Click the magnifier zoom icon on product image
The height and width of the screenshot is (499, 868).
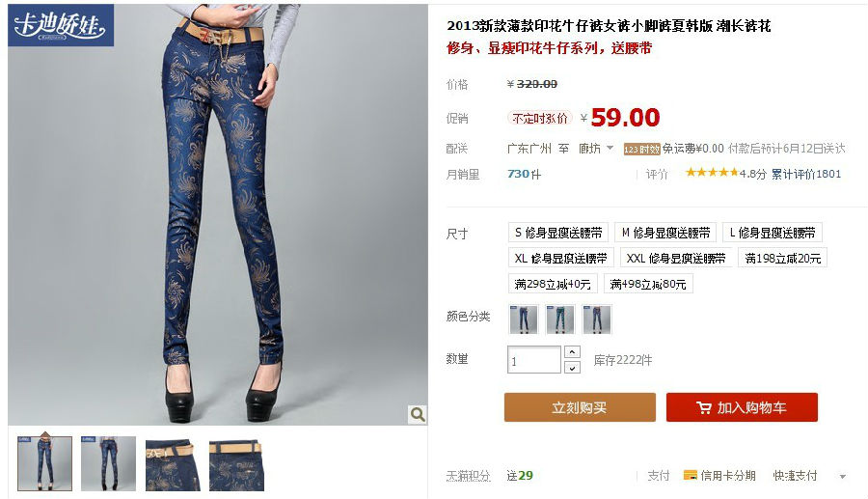tap(418, 414)
